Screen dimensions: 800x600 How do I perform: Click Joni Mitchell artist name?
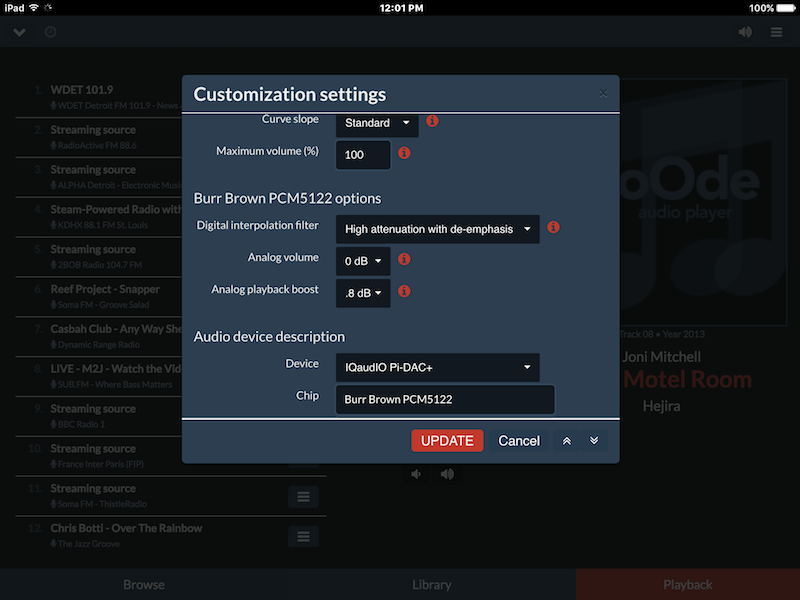[661, 357]
